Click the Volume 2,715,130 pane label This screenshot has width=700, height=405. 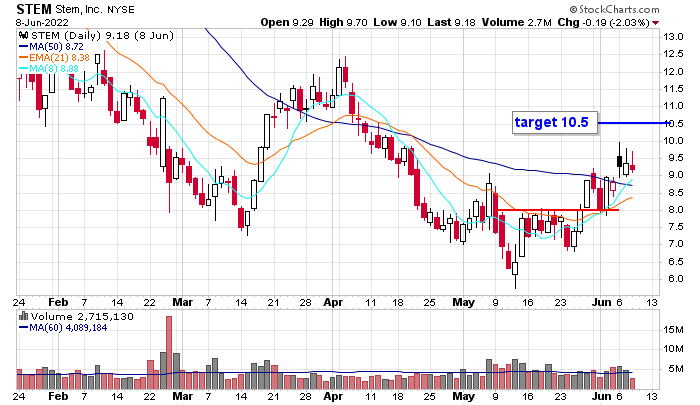point(82,316)
